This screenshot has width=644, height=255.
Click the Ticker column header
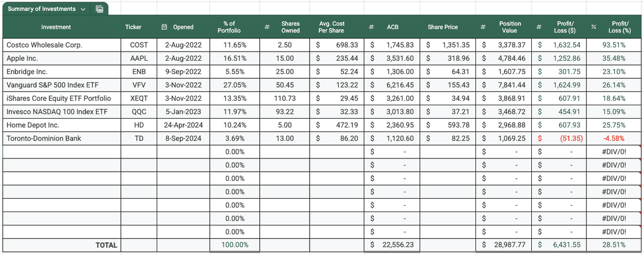[x=134, y=27]
